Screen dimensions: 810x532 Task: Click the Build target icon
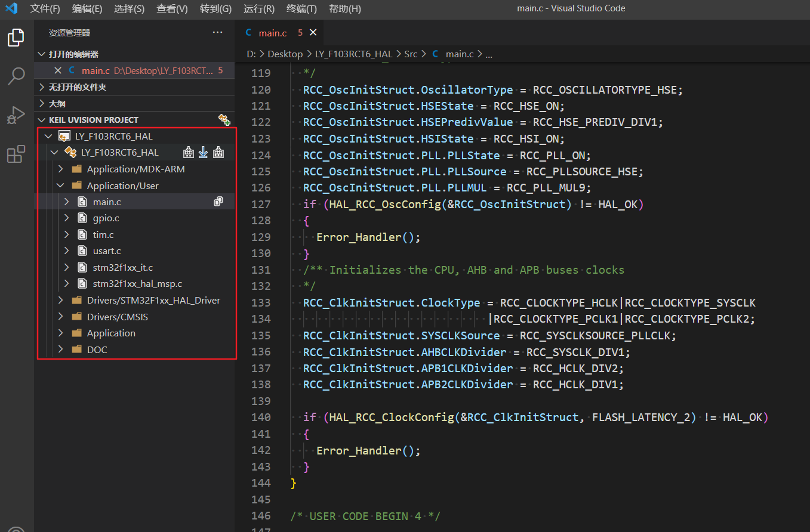tap(189, 153)
